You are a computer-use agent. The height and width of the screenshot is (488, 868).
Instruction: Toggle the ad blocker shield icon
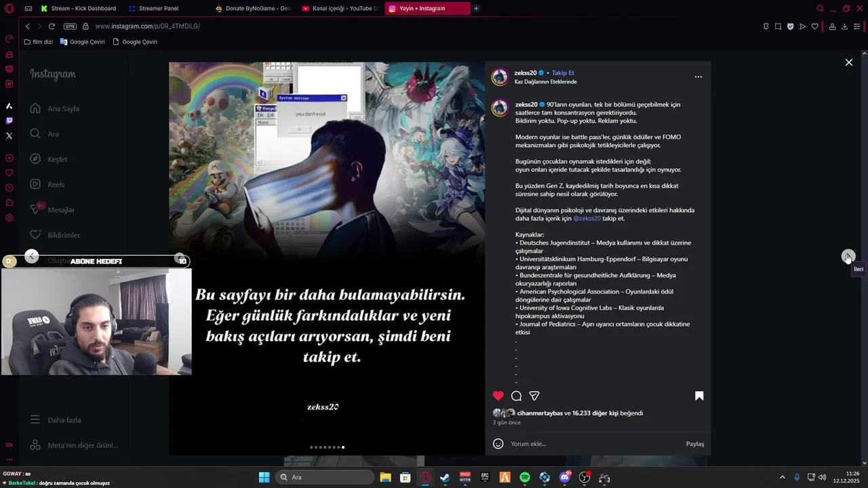[790, 26]
